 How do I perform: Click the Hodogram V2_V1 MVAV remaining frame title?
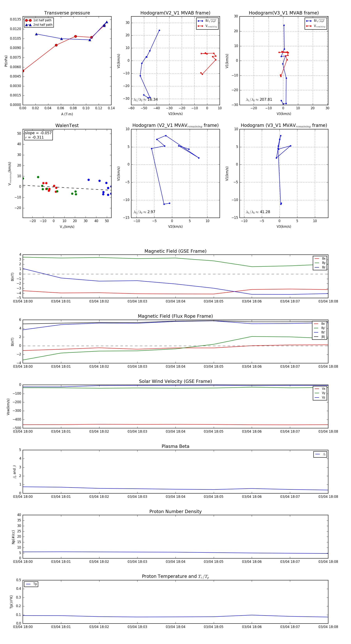coord(175,125)
